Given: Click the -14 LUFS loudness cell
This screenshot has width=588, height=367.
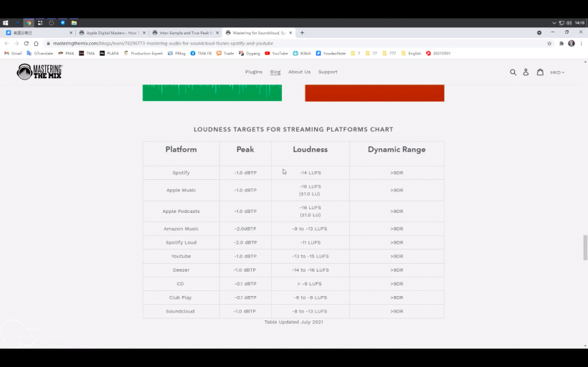Looking at the screenshot, I should coord(310,173).
